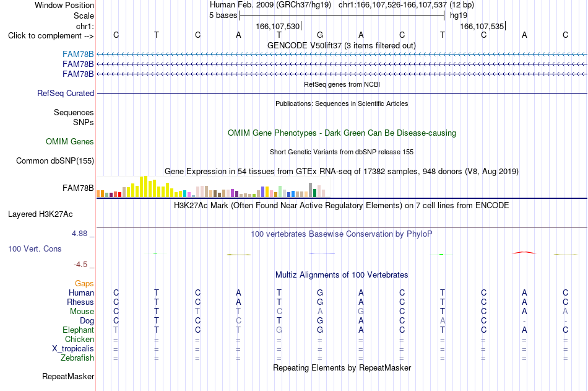
Task: Click 'Repeating Elements by RepeatMasker' title
Action: point(342,367)
